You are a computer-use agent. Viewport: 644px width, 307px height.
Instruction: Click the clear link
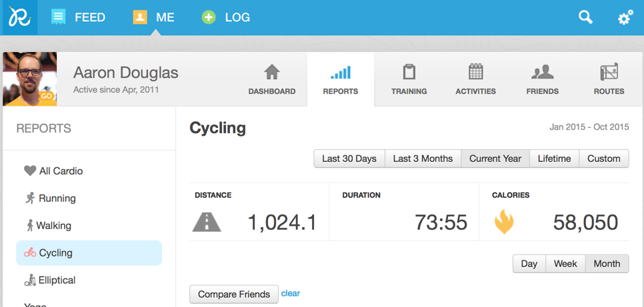tap(291, 293)
